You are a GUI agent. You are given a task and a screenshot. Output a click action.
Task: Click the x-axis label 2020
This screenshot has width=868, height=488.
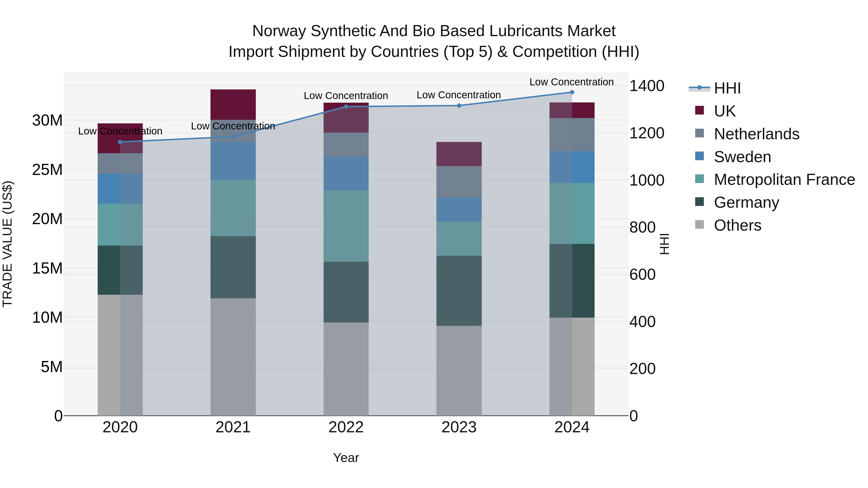(x=120, y=427)
